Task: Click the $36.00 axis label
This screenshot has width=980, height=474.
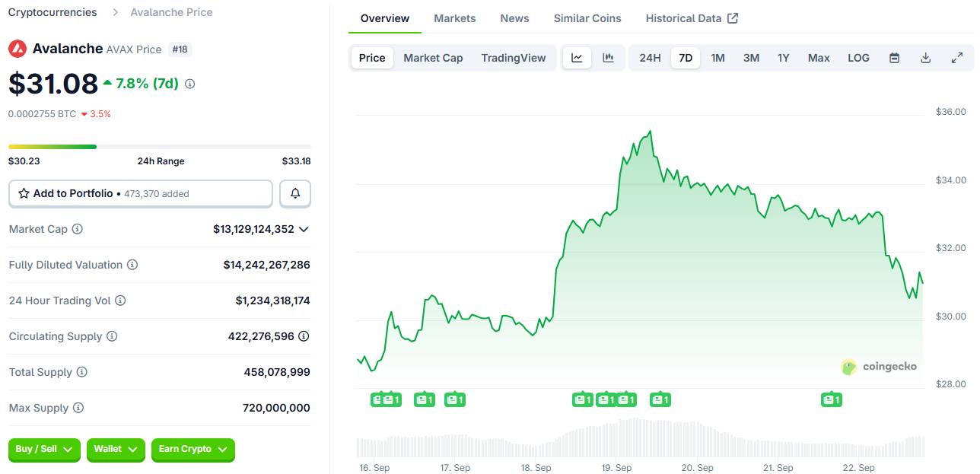Action: (951, 112)
